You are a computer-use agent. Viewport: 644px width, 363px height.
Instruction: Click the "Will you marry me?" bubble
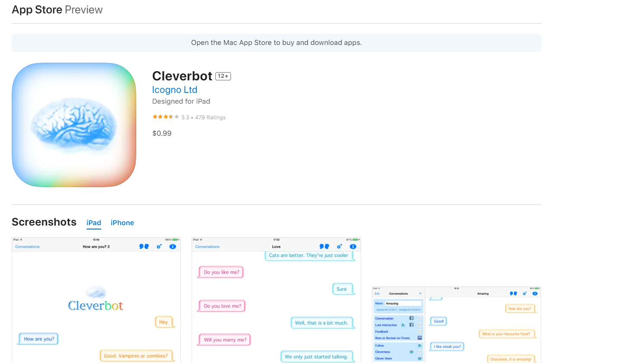click(x=224, y=340)
